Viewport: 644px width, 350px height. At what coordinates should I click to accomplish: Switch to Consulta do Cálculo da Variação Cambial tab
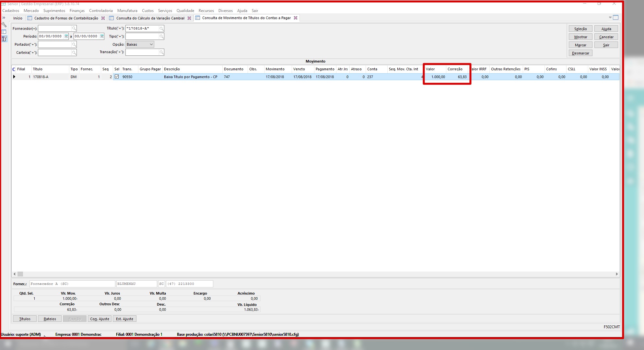(x=150, y=18)
